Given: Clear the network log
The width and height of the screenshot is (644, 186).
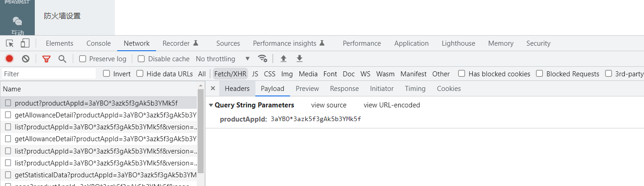Looking at the screenshot, I should (26, 58).
